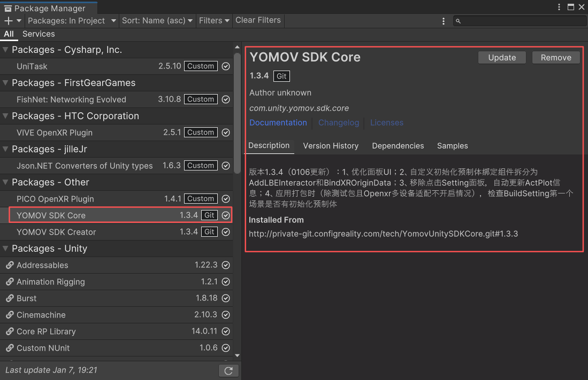
Task: Collapse the Packages - Cysharp, Inc. group
Action: (5, 50)
